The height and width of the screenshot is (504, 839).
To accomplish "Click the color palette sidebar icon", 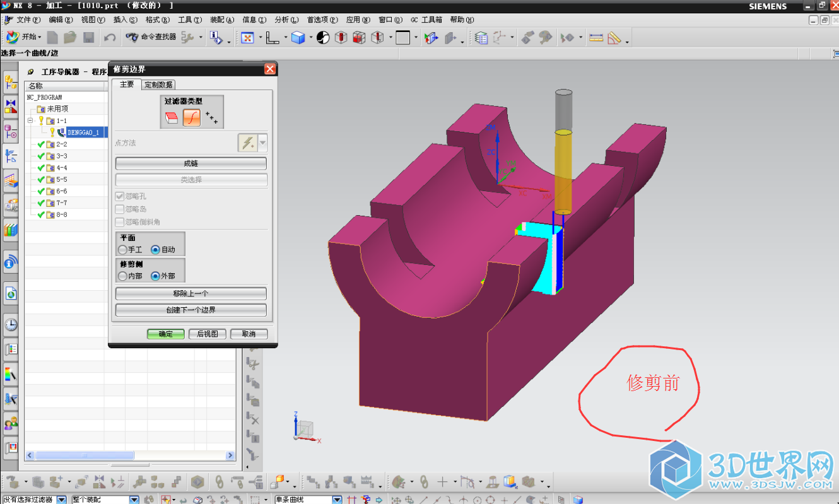I will coord(11,375).
